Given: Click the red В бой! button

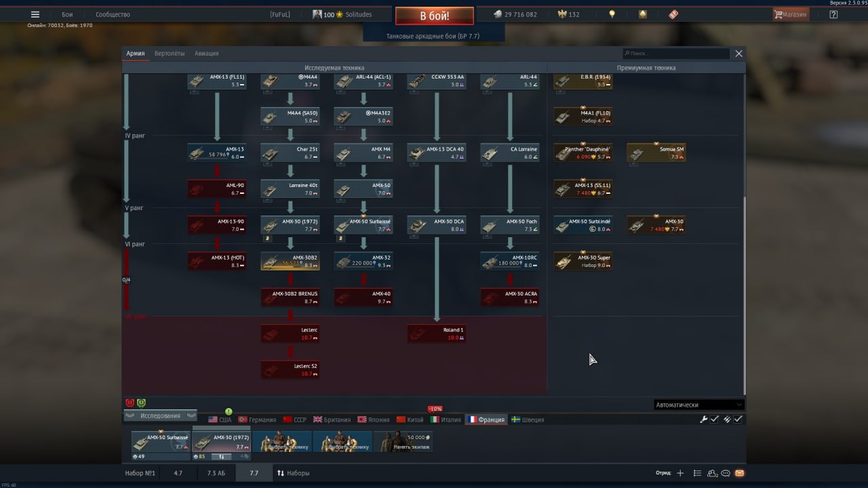Looking at the screenshot, I should [x=434, y=16].
